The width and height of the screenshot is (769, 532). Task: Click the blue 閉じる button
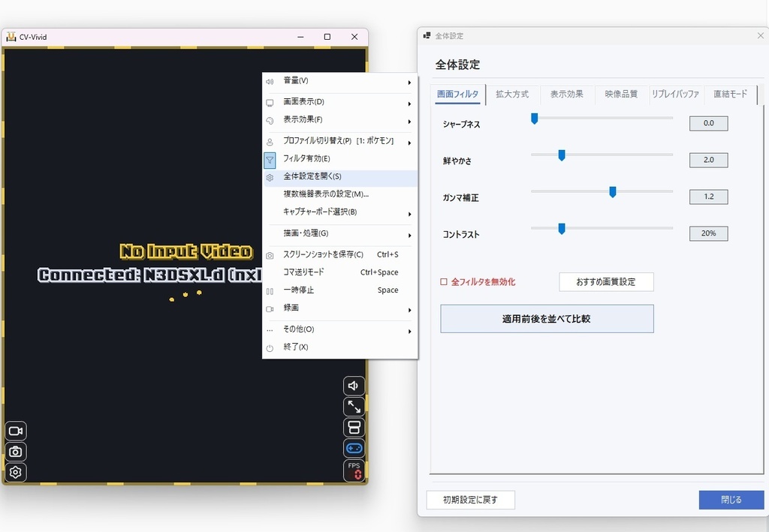(x=731, y=500)
